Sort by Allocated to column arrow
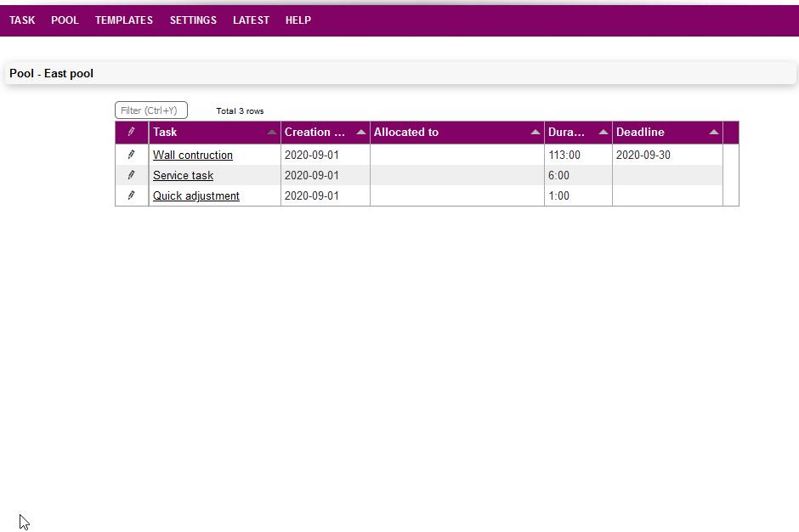Screen dimensions: 799x532 pyautogui.click(x=535, y=133)
